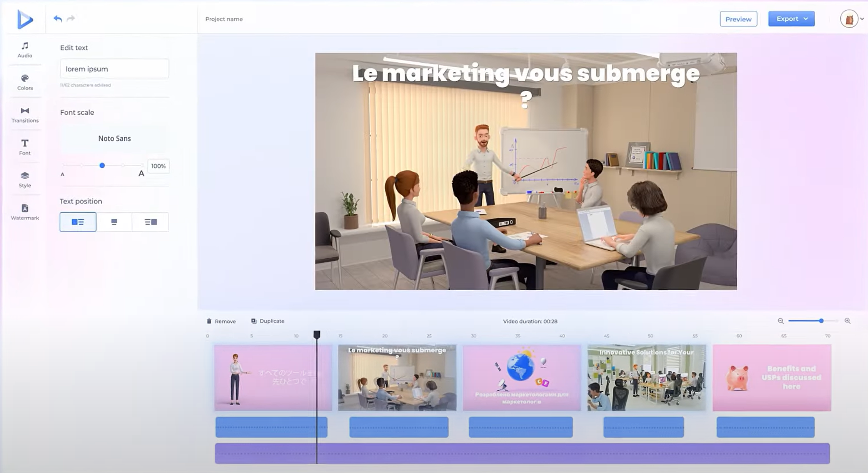Image resolution: width=868 pixels, height=473 pixels.
Task: Select right-aligned text position option
Action: (150, 222)
